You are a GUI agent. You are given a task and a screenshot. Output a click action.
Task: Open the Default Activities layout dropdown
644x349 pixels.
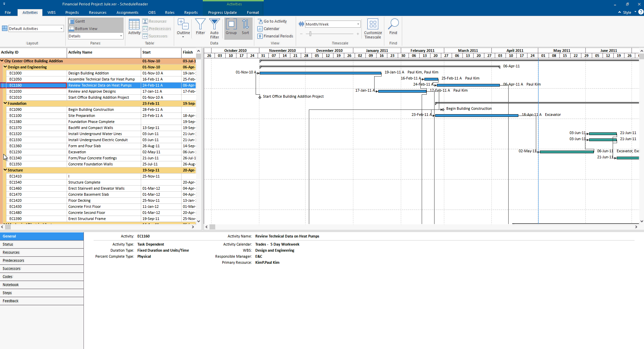[61, 29]
